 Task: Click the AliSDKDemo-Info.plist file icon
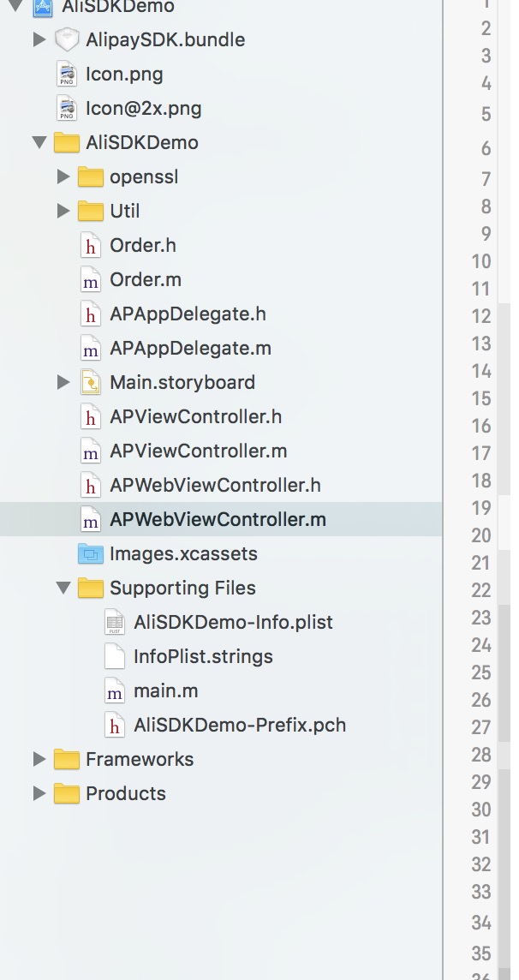pos(114,623)
